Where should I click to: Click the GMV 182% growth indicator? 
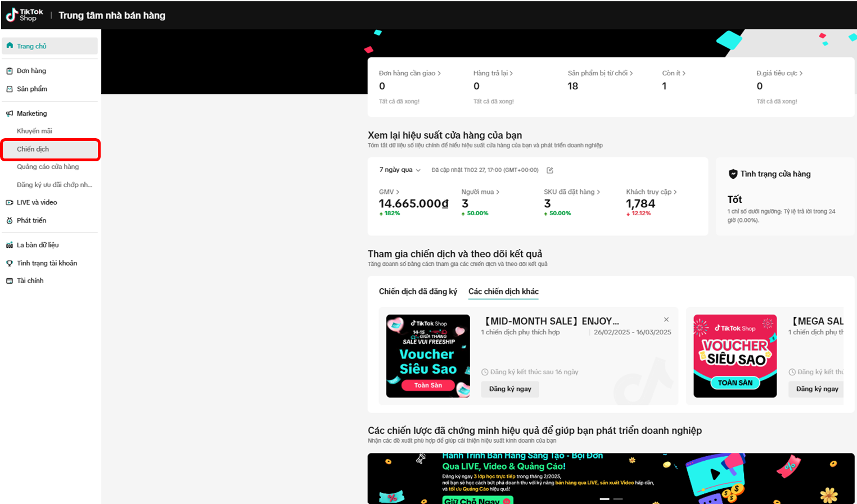[x=390, y=214]
